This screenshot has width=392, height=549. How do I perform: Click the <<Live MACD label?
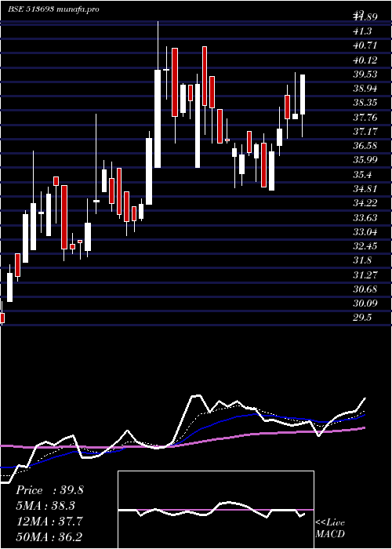tap(330, 529)
